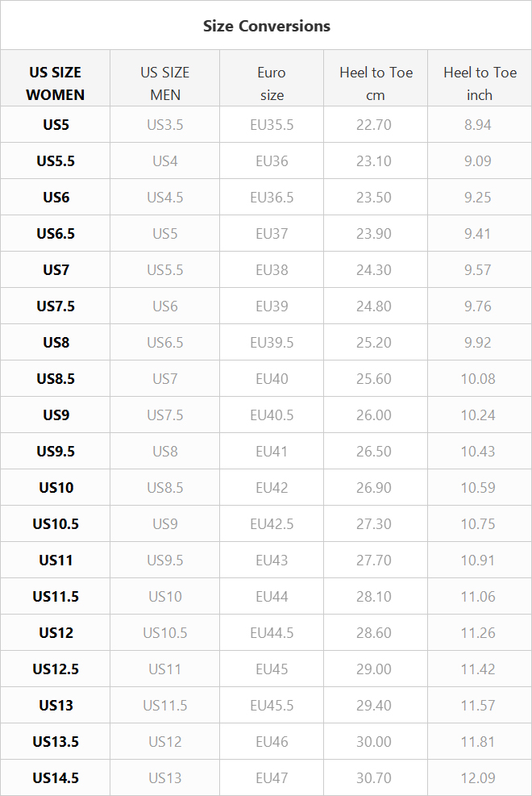Click the 26.00 cm value
Screen dimensions: 532x796
coord(374,415)
